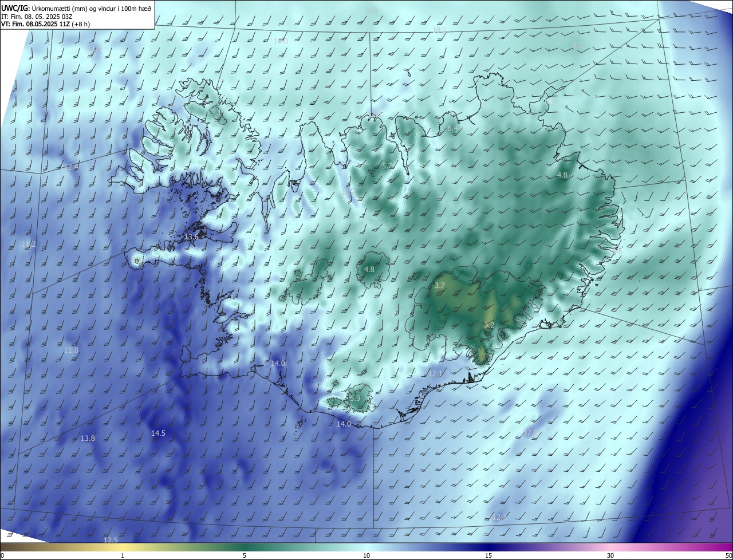This screenshot has height=560, width=733.
Task: Click the 5.7 value in north Iceland
Action: coord(387,166)
